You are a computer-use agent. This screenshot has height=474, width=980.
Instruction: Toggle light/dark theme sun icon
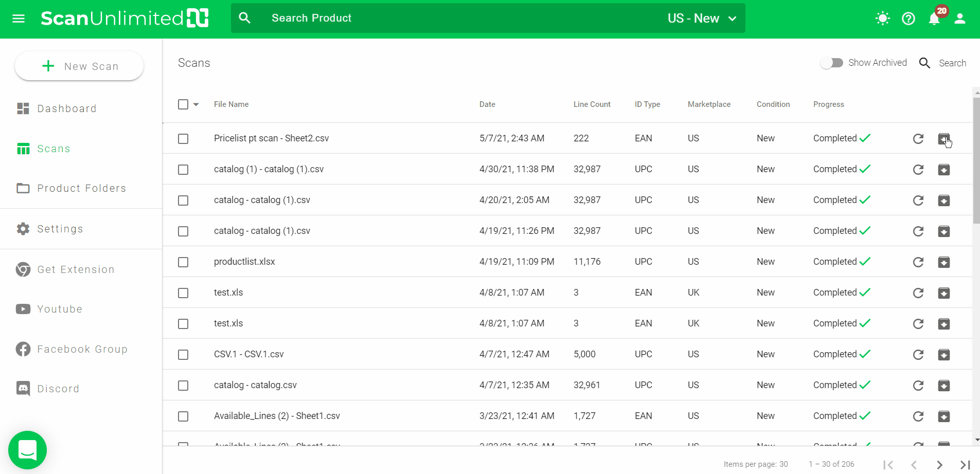point(882,19)
